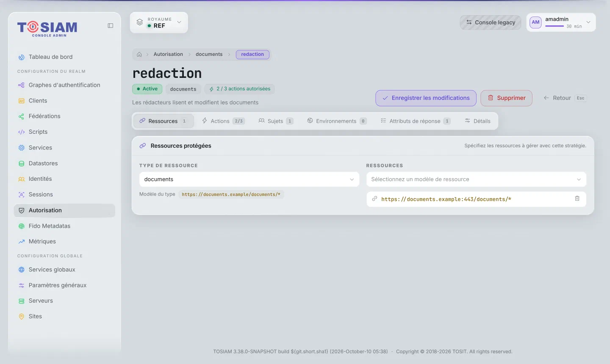
Task: Click the amadmin session time progress bar
Action: pyautogui.click(x=555, y=26)
